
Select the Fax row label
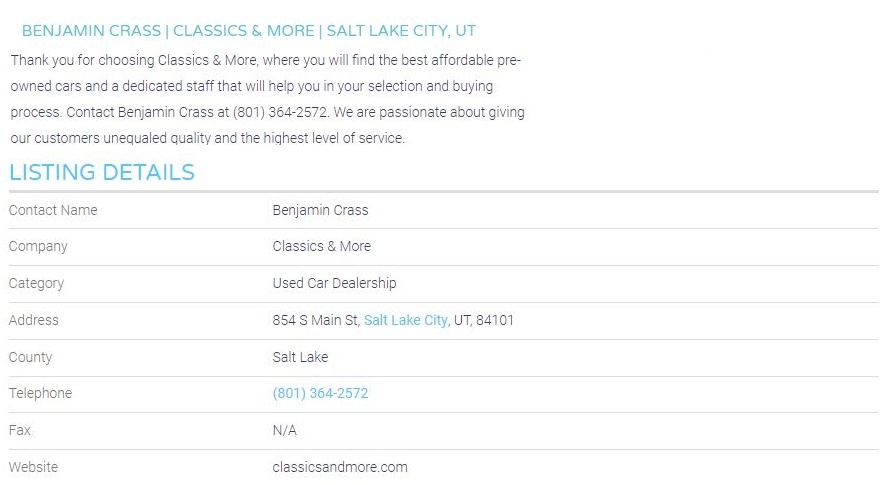[19, 431]
